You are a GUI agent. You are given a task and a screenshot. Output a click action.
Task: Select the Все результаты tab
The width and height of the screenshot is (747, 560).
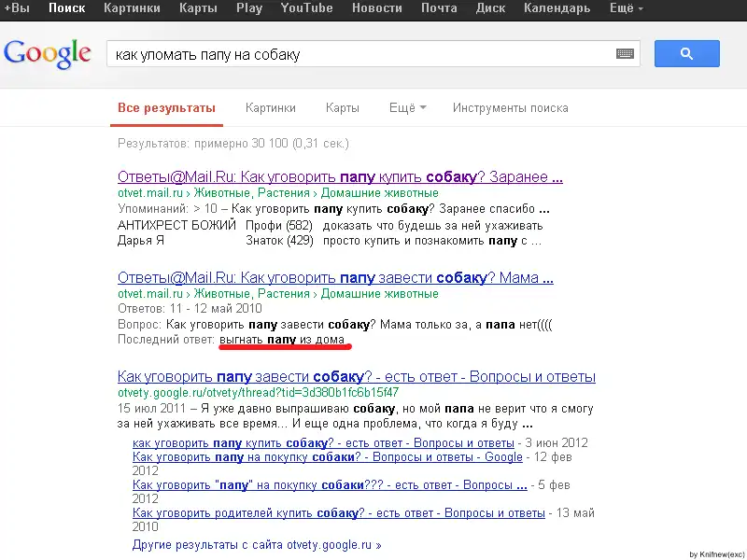click(x=166, y=108)
